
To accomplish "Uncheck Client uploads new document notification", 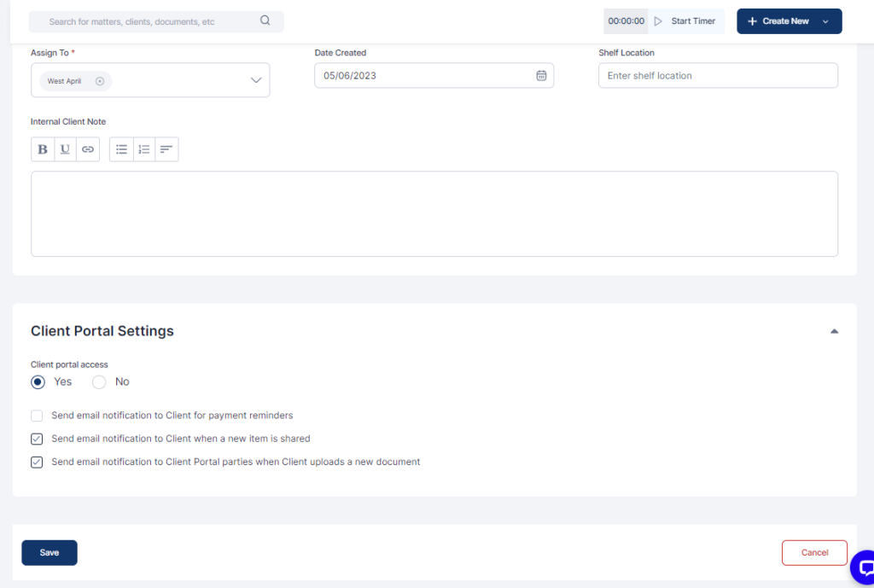I will tap(37, 462).
